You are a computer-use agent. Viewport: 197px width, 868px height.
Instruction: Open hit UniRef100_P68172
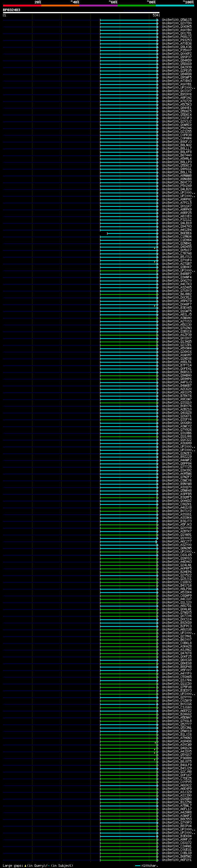coord(177,37)
